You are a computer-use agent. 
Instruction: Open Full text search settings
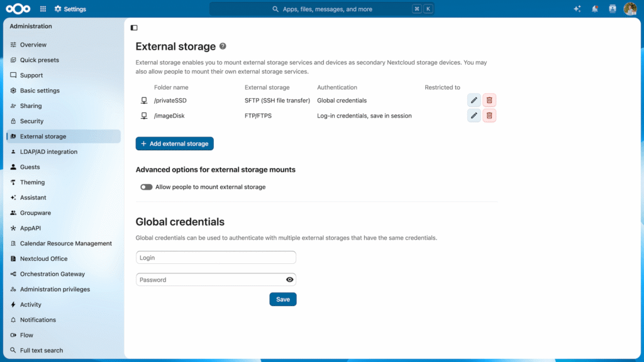pyautogui.click(x=64, y=351)
